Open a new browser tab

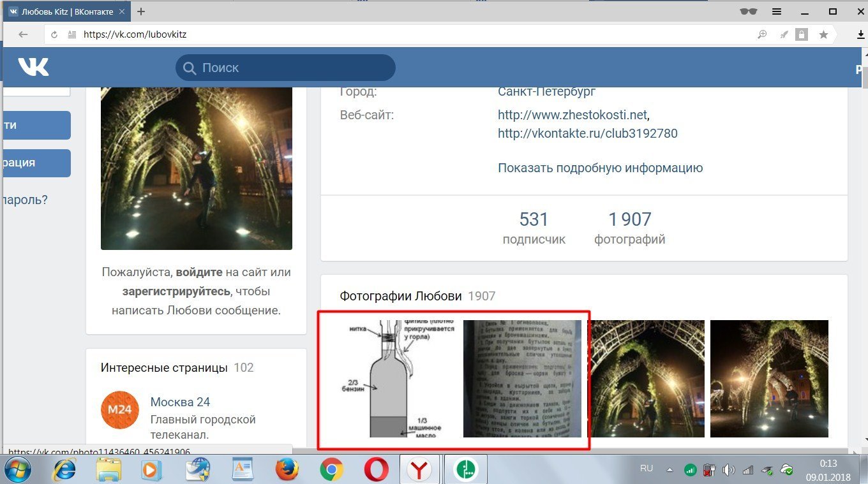pyautogui.click(x=141, y=11)
